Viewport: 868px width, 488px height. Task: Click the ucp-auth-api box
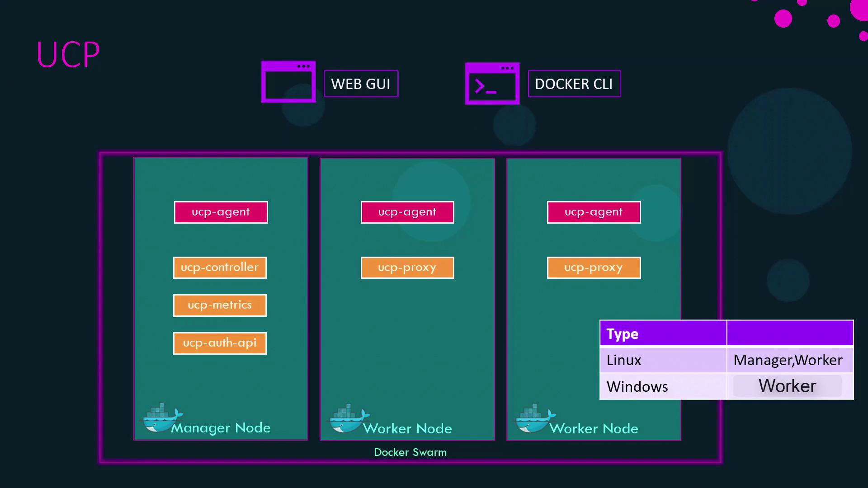coord(220,343)
